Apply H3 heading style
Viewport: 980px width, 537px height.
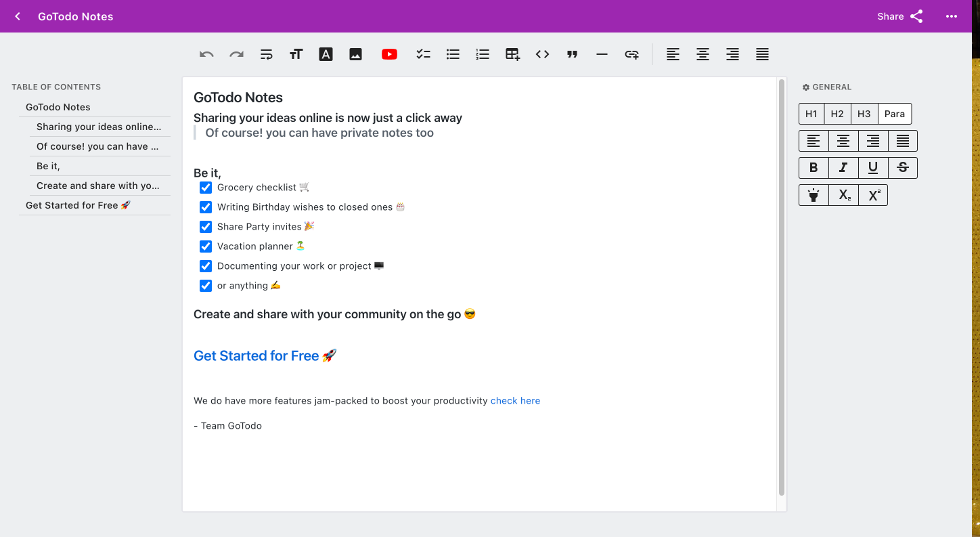click(864, 114)
